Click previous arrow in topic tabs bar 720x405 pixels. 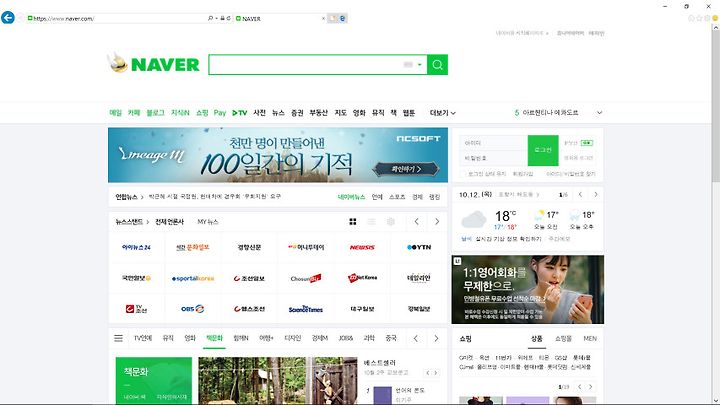416,338
